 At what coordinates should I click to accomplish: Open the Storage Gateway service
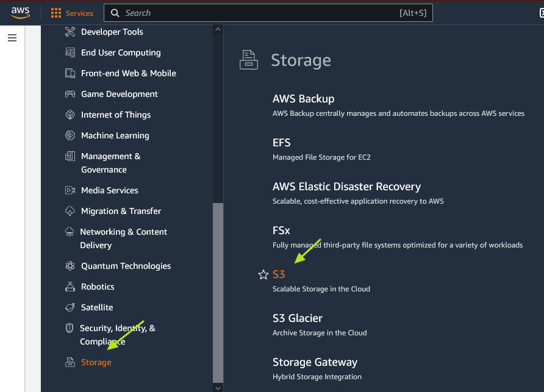coord(315,362)
